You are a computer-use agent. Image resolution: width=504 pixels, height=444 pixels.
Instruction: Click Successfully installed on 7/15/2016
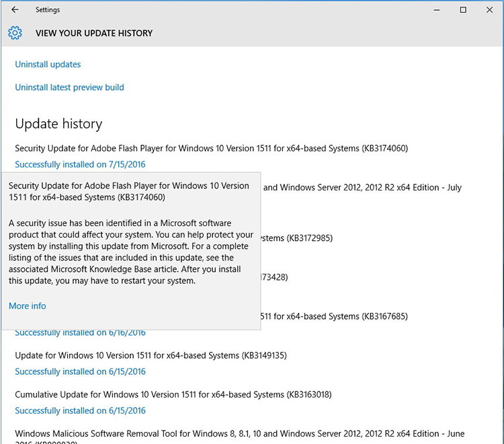[80, 165]
